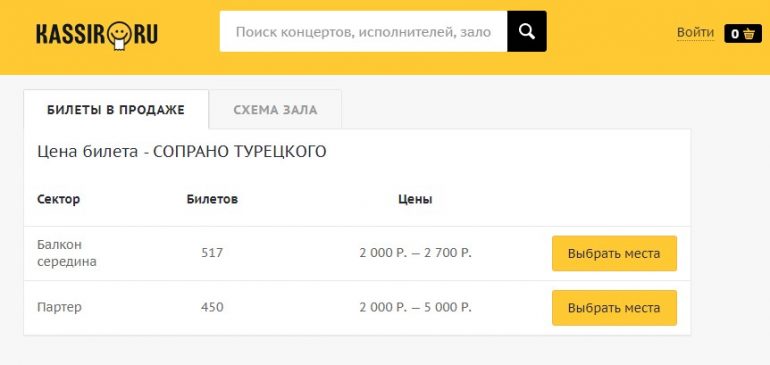Screen dimensions: 770x365
Task: Click the 450 tickets count
Action: point(212,308)
